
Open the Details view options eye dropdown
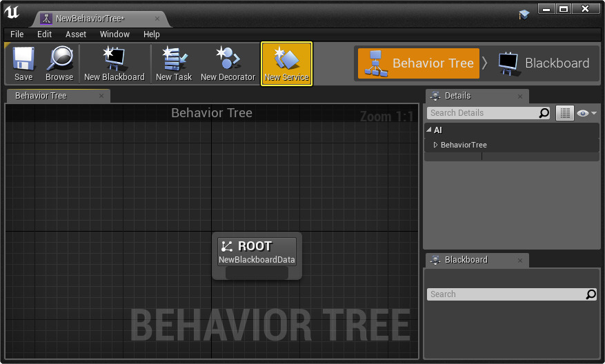coord(586,113)
